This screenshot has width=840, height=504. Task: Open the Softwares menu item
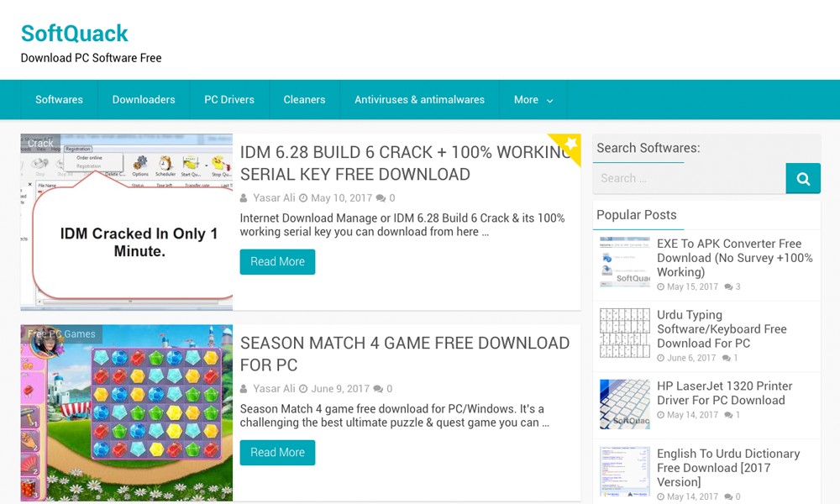click(x=59, y=100)
